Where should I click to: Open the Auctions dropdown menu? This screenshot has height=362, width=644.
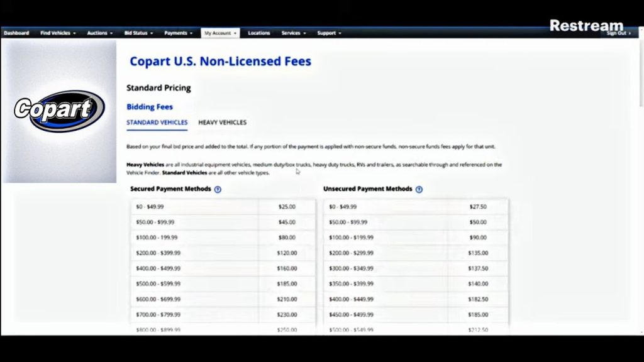coord(100,33)
